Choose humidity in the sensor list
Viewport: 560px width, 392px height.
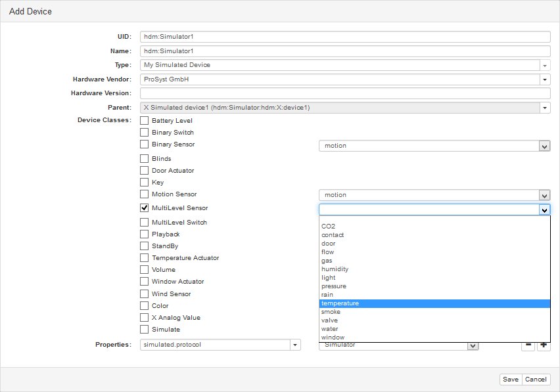(x=434, y=269)
